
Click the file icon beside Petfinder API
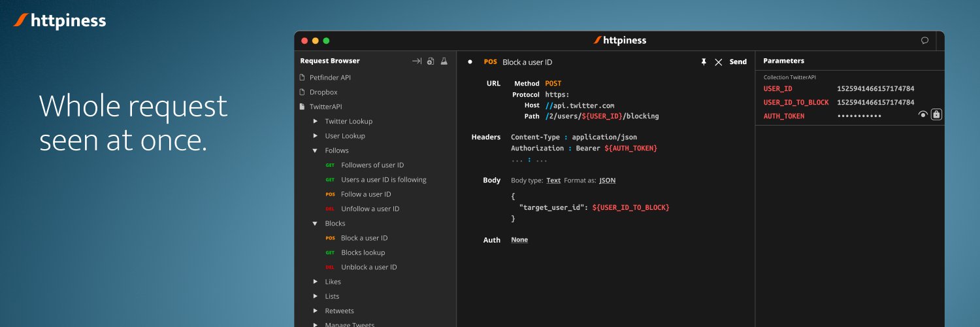point(302,77)
